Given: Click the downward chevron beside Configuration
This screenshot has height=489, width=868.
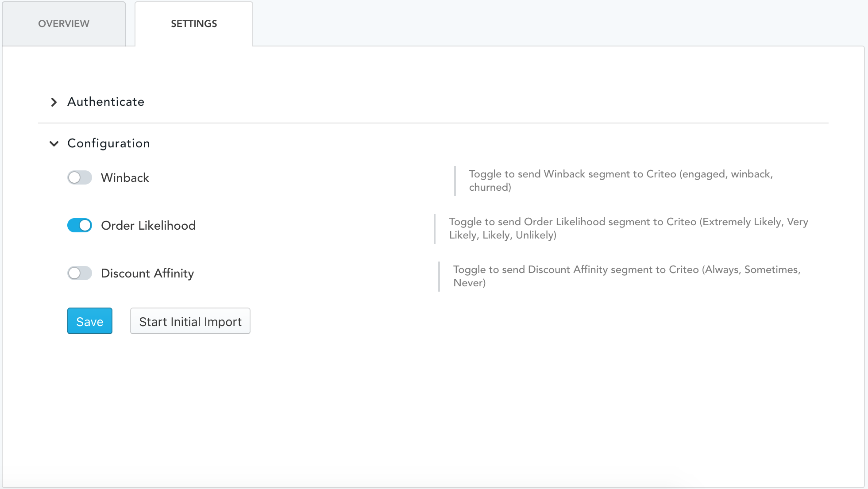Looking at the screenshot, I should 54,143.
